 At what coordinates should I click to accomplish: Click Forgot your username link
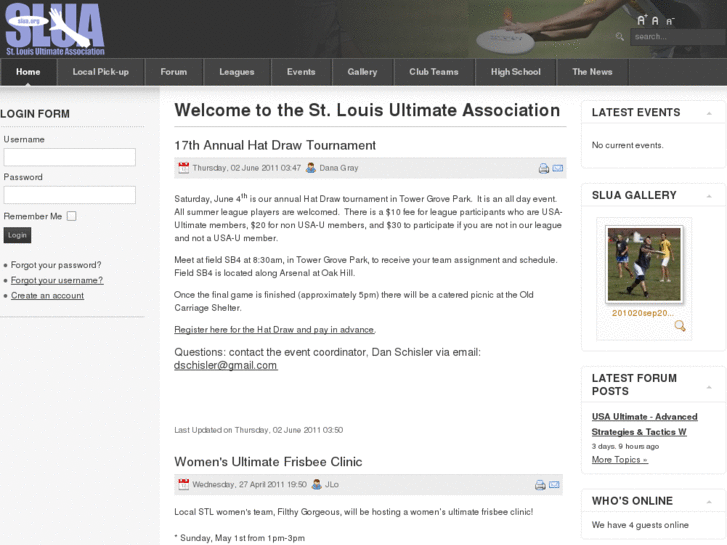click(x=57, y=280)
